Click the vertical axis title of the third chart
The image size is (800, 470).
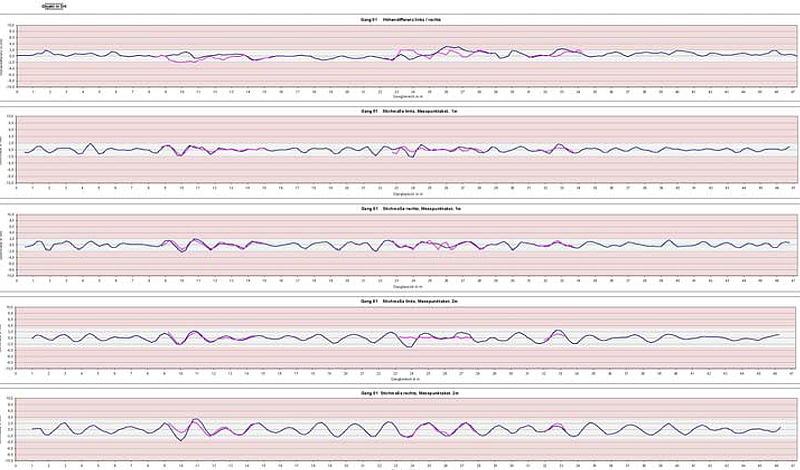(5, 245)
